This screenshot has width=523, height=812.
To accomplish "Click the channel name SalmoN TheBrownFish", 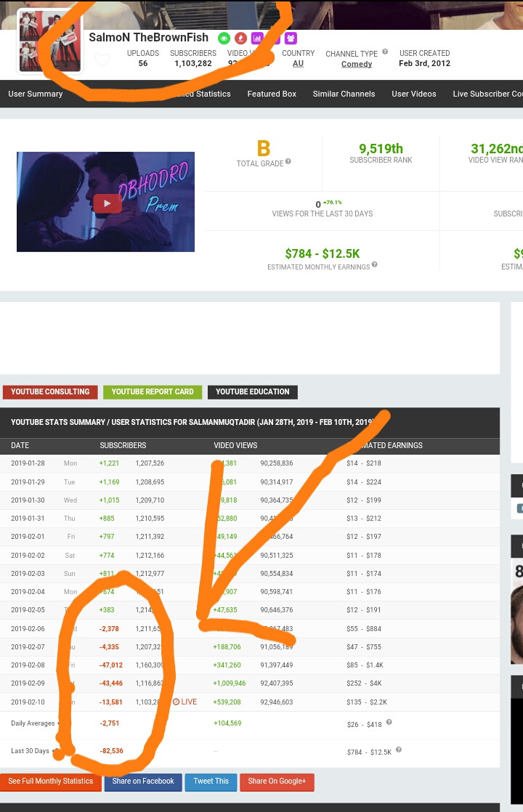I will [x=149, y=37].
